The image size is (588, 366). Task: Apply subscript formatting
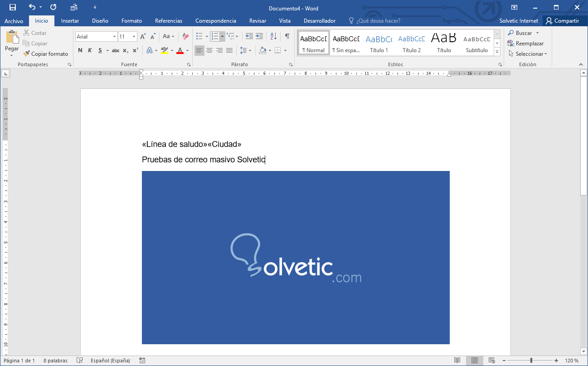point(126,50)
